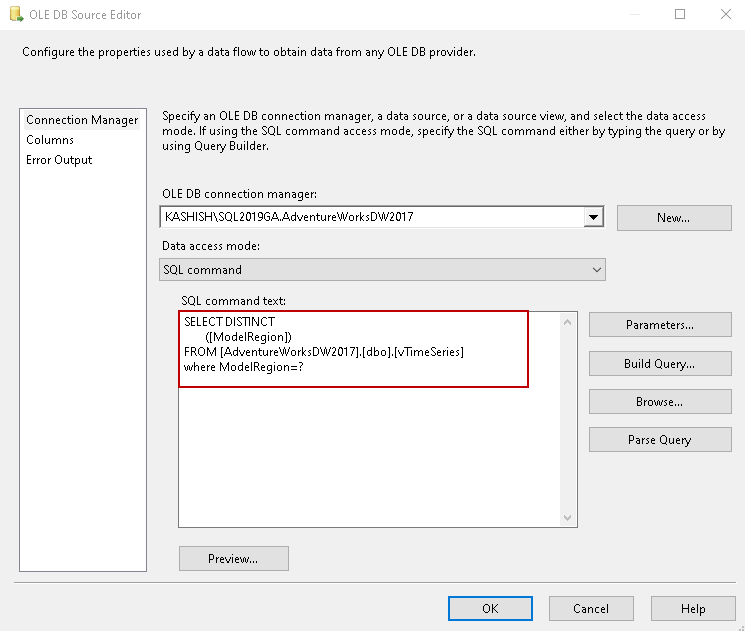Open the connection manager dropdown arrow
The height and width of the screenshot is (631, 745).
(x=594, y=217)
